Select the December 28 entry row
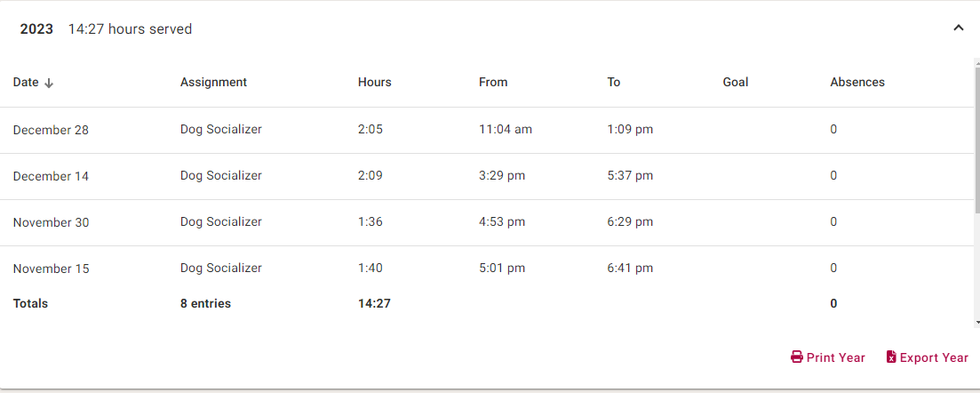 click(x=51, y=130)
